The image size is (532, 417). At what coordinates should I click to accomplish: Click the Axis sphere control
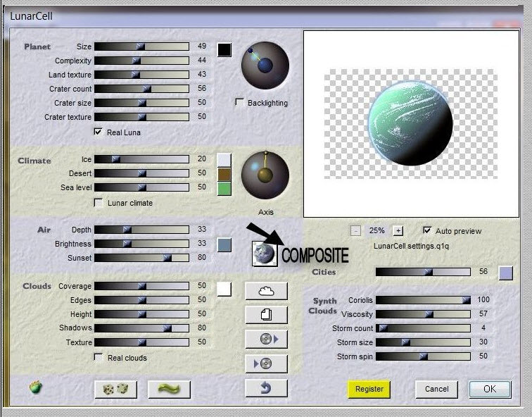click(x=265, y=175)
